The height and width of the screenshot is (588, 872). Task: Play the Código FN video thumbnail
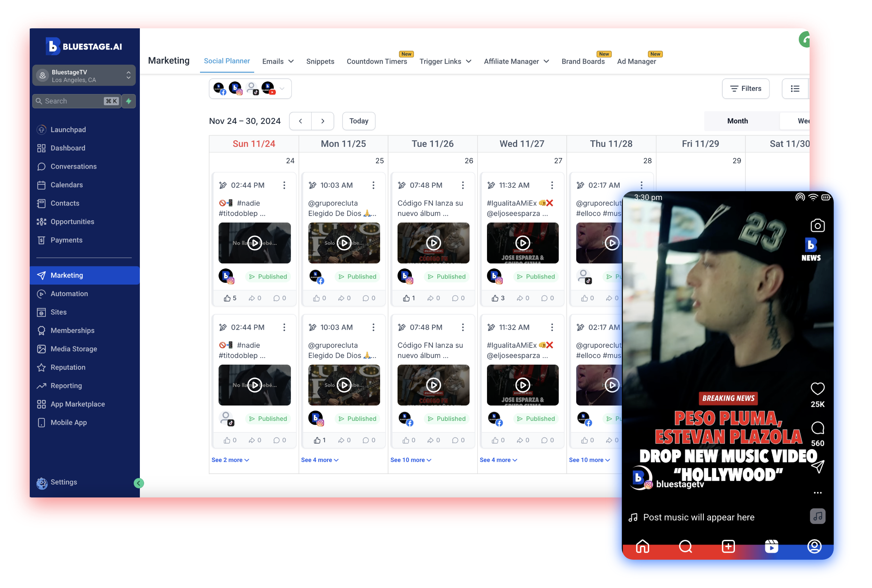pos(433,243)
